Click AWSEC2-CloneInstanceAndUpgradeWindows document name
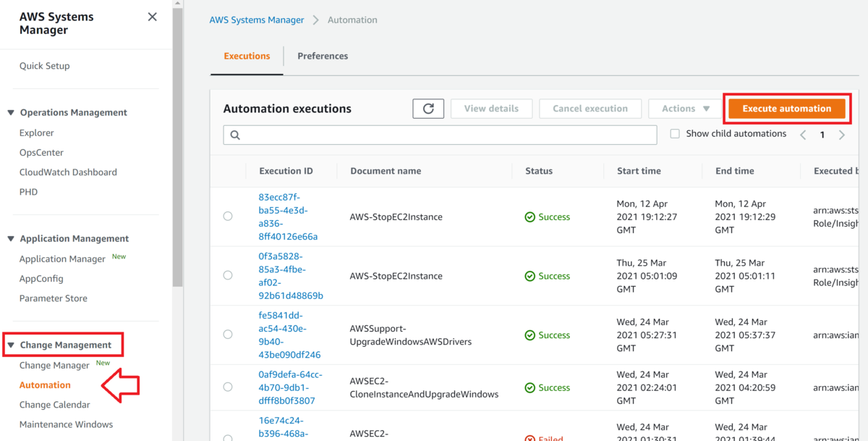868x441 pixels. tap(424, 387)
